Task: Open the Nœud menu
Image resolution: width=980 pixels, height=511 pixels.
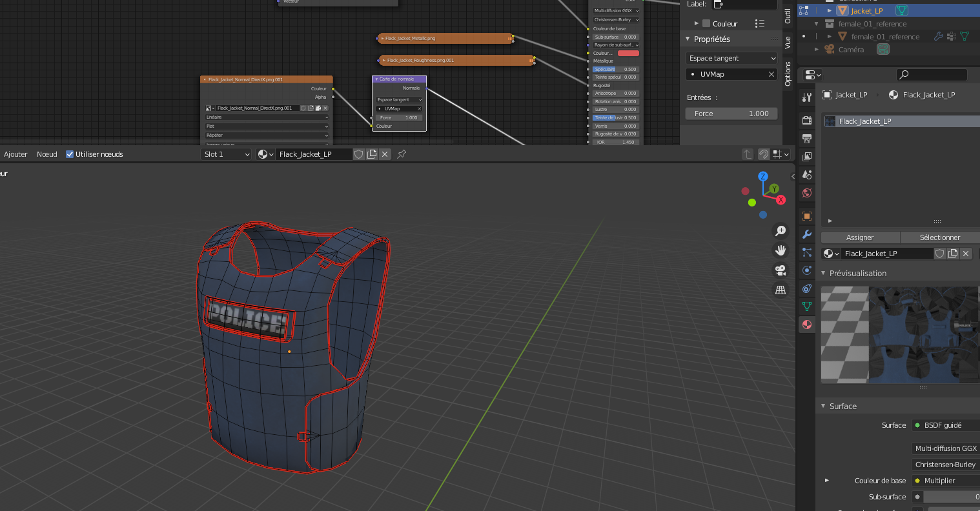Action: [x=47, y=154]
